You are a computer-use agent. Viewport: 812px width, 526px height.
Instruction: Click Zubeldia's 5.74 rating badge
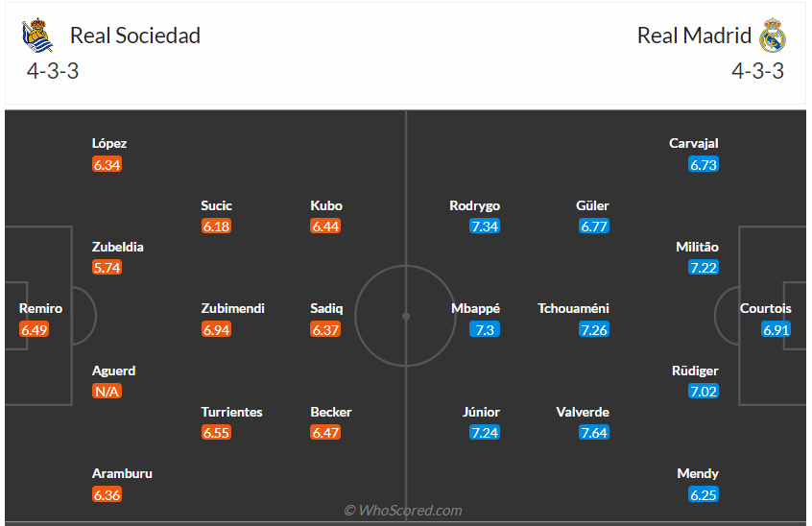click(x=107, y=268)
